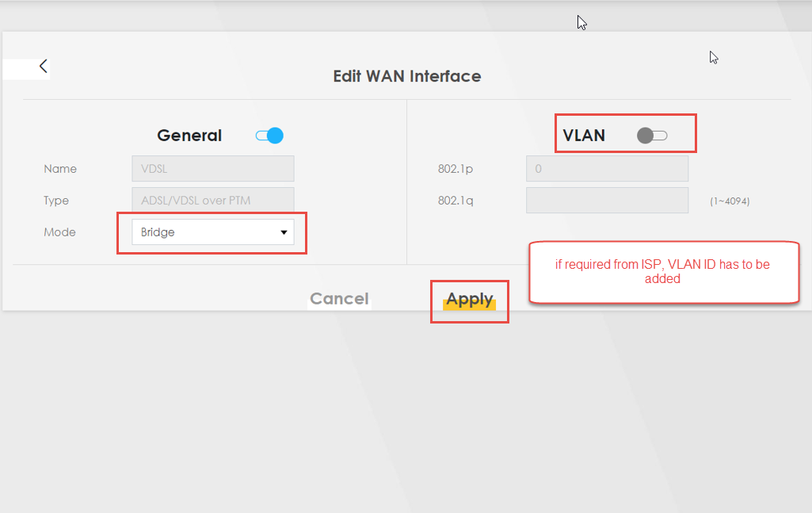Click the 802.1q field label
Screen dimensions: 812x513
click(456, 201)
